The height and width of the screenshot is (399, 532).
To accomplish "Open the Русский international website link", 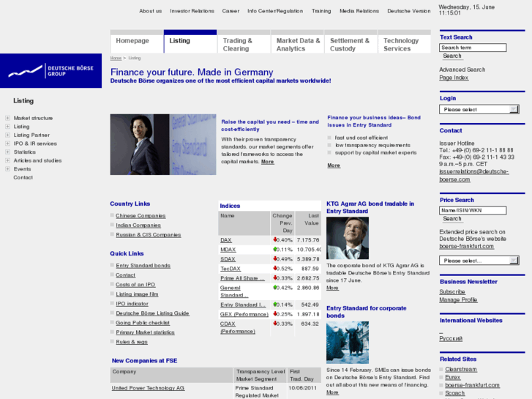I will 451,338.
